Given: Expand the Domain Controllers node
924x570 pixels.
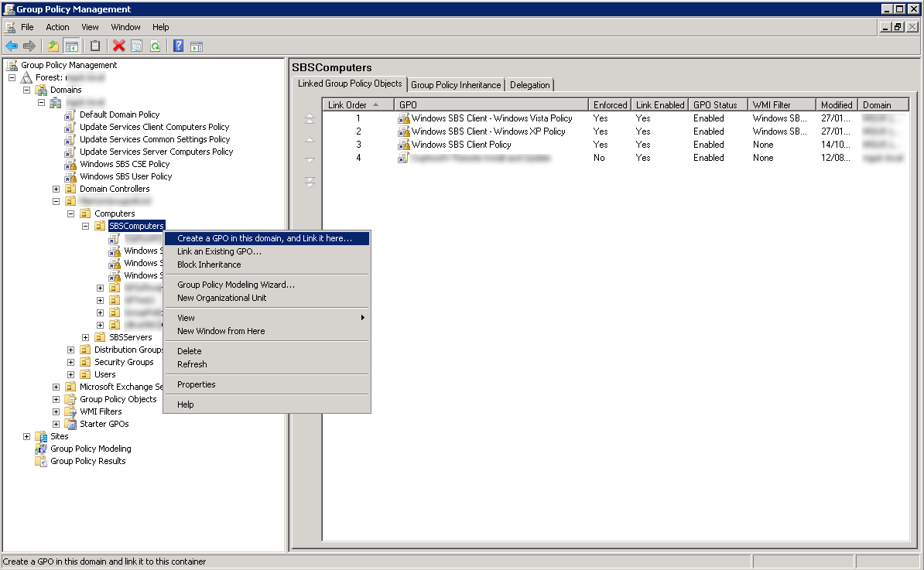Looking at the screenshot, I should (x=56, y=189).
